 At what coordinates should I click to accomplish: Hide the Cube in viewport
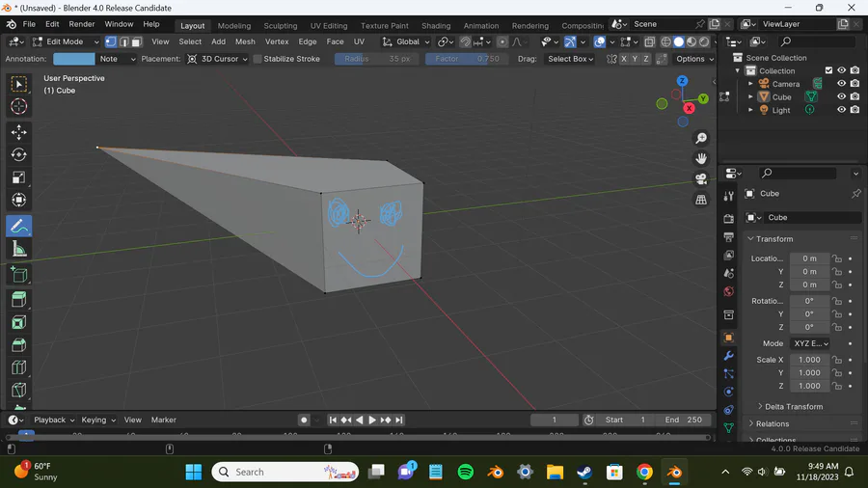point(841,96)
